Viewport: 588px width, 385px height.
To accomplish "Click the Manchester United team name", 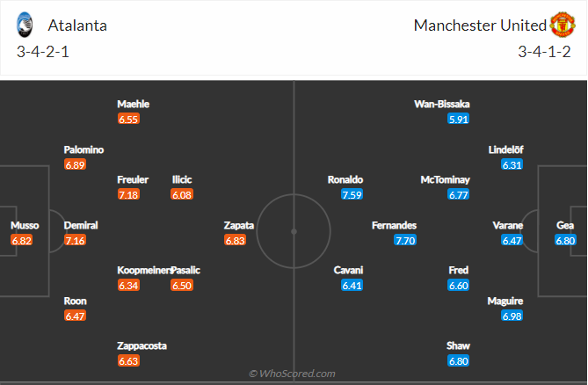I will click(x=479, y=25).
